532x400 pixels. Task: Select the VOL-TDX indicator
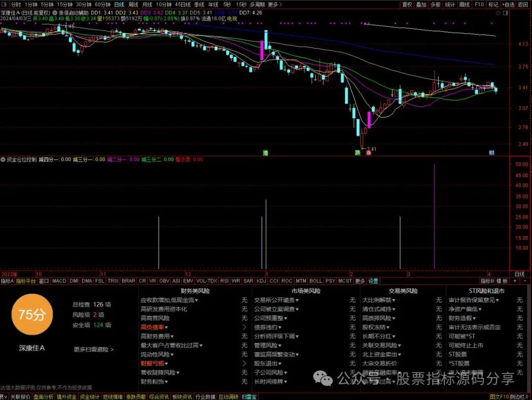point(206,281)
